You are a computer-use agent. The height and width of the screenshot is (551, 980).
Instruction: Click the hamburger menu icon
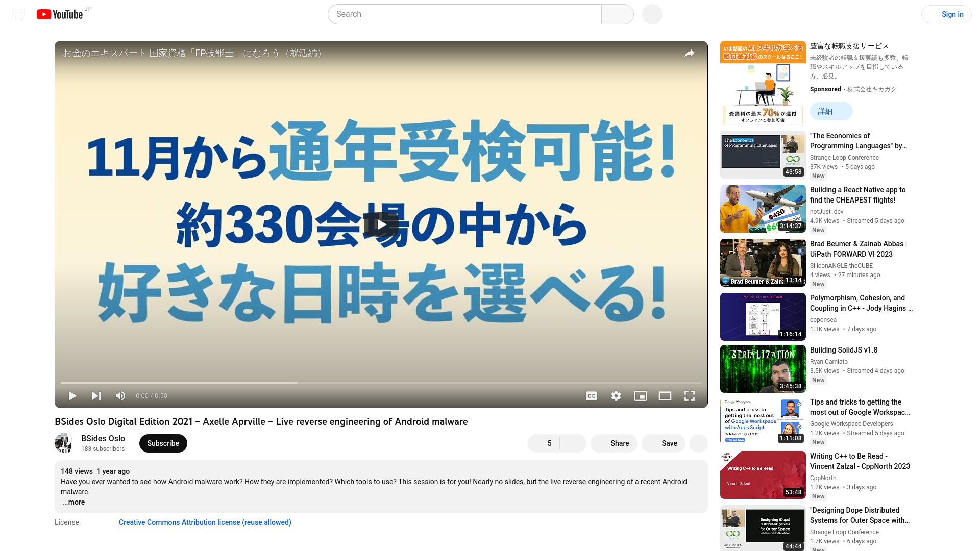pyautogui.click(x=18, y=14)
